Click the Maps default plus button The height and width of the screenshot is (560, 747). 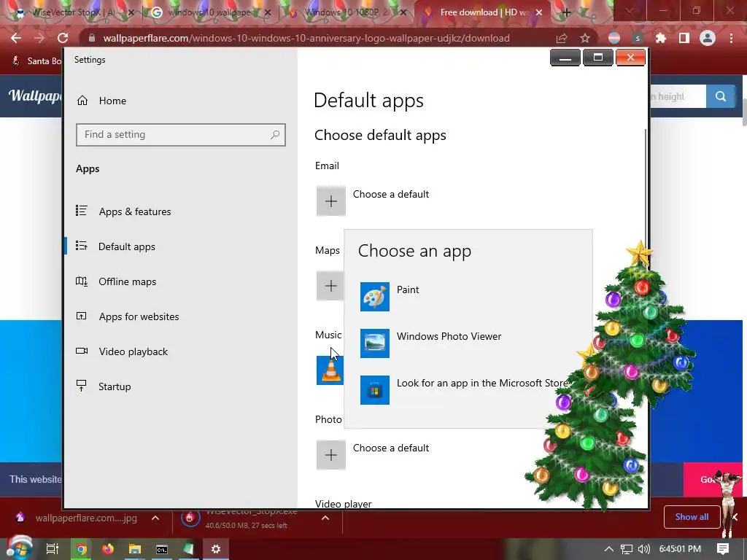point(330,286)
